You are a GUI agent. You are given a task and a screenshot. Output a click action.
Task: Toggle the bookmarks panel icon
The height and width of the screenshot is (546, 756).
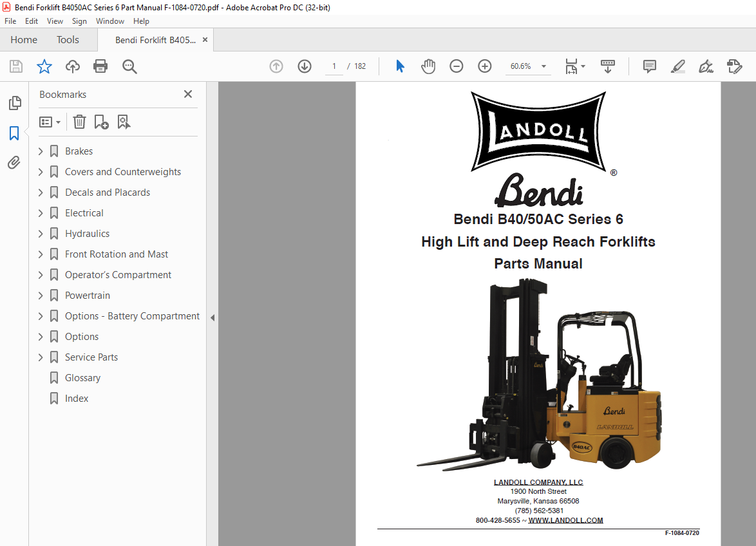[x=14, y=133]
